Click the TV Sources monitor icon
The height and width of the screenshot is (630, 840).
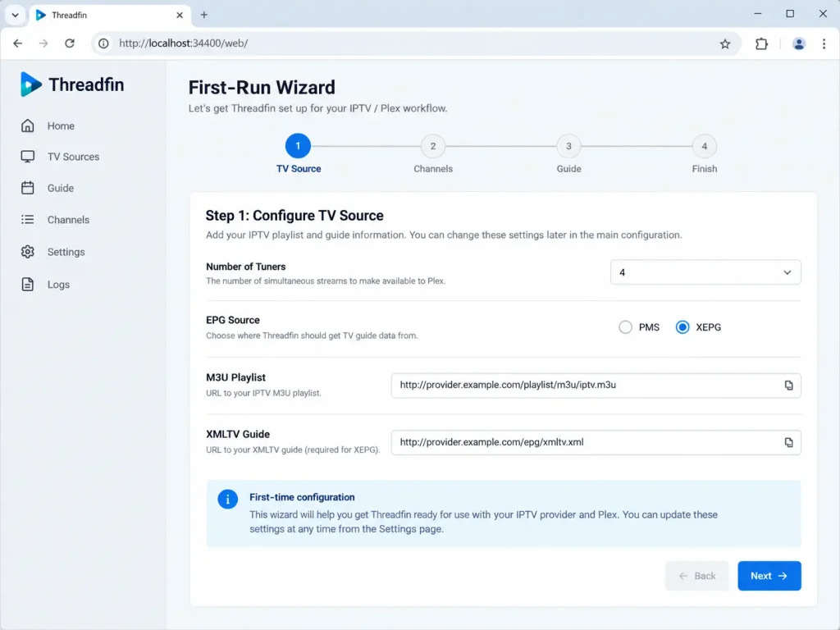click(x=27, y=157)
